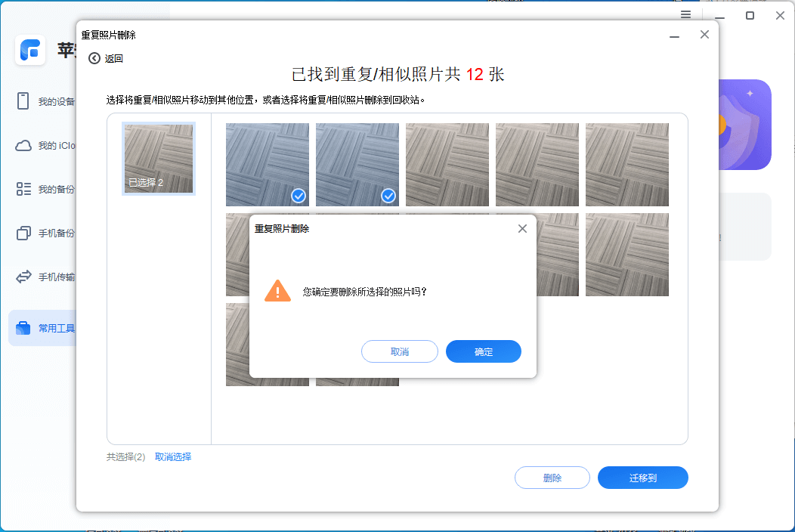Close the 重复照片删除 confirmation dialog
Viewport: 795px width, 532px height.
pyautogui.click(x=522, y=228)
